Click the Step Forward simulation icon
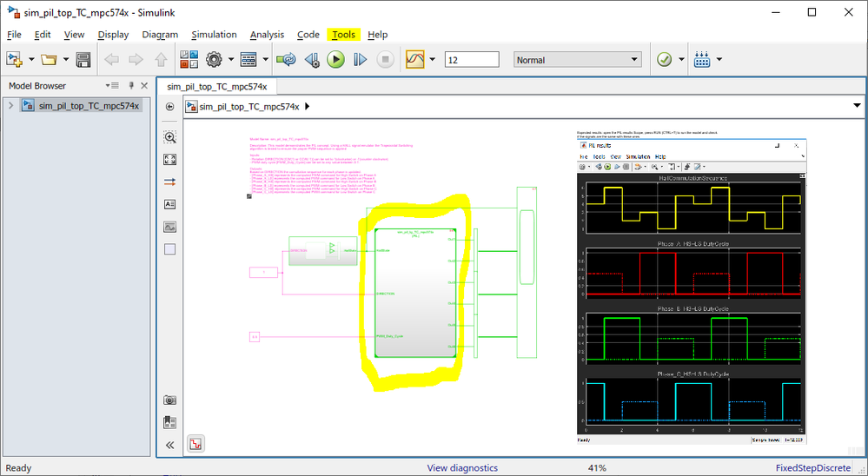Screen dimensions: 868x476 point(360,60)
